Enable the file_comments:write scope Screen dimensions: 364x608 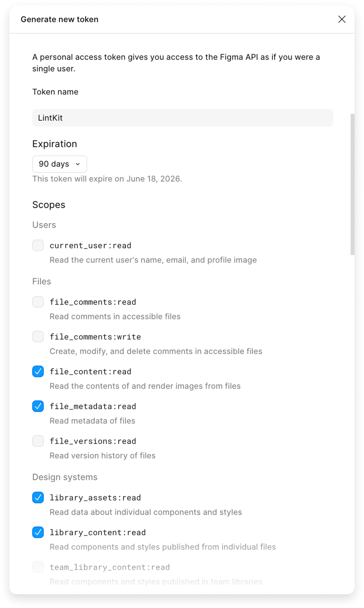pyautogui.click(x=38, y=337)
